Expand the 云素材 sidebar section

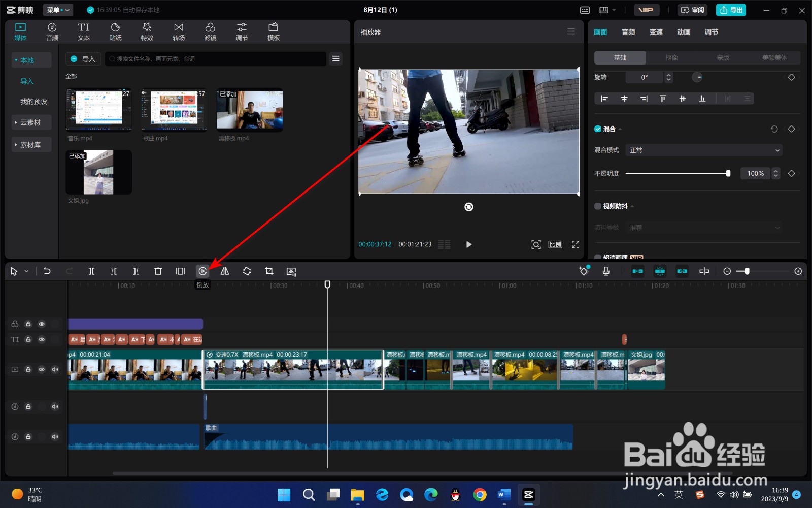point(31,122)
